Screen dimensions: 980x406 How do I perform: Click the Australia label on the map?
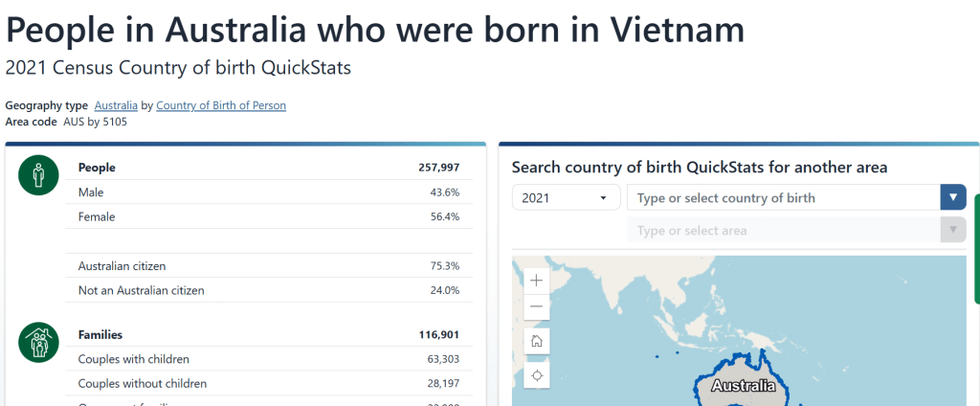[743, 386]
